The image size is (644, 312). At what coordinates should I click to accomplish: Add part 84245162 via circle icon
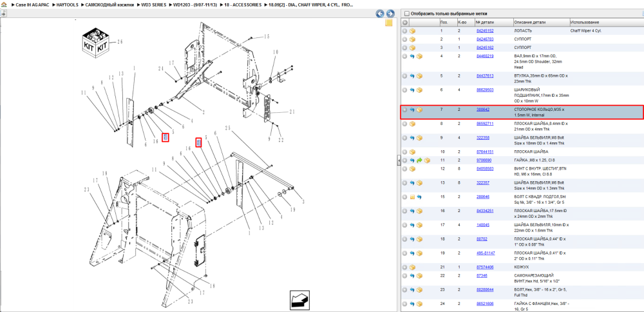(x=405, y=48)
